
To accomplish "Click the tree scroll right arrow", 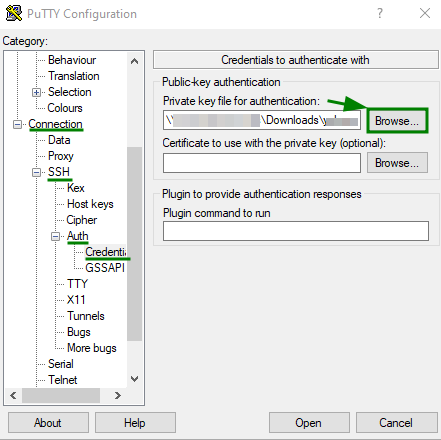I will point(117,396).
